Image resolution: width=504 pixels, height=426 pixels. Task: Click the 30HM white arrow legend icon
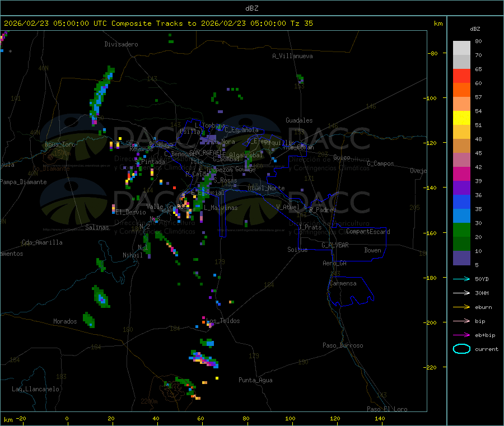[x=461, y=293]
